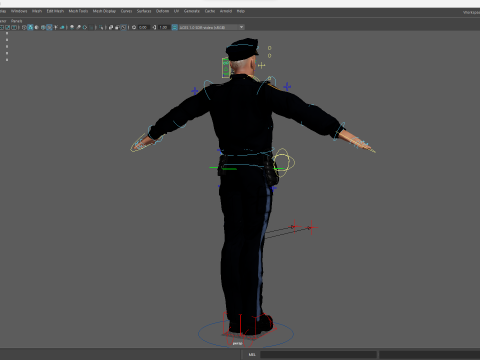The image size is (480, 360).
Task: Toggle Smooth Shade All icon
Action: pos(30,27)
